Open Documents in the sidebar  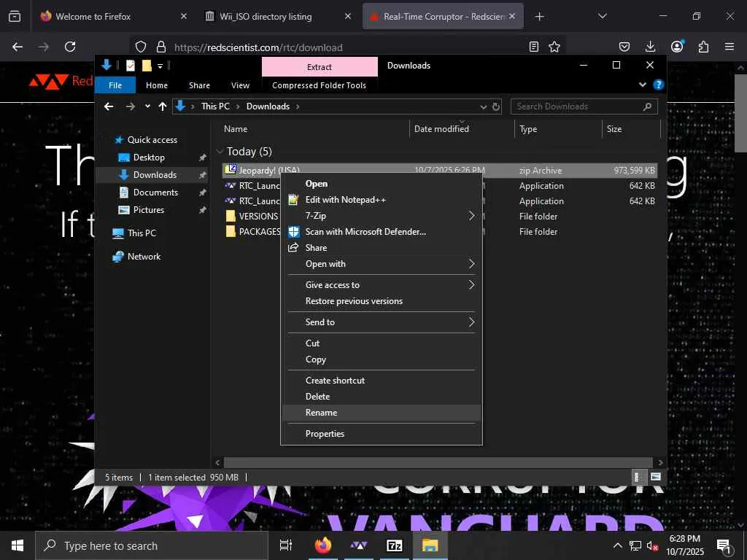[155, 192]
